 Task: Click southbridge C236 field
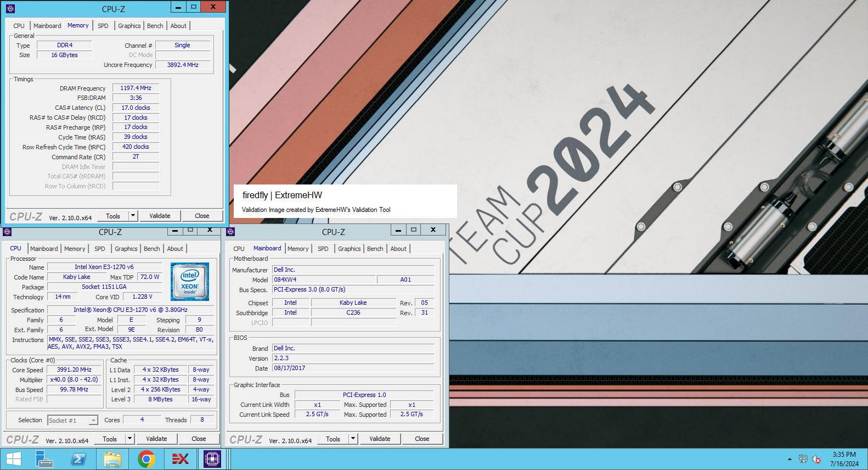click(353, 312)
